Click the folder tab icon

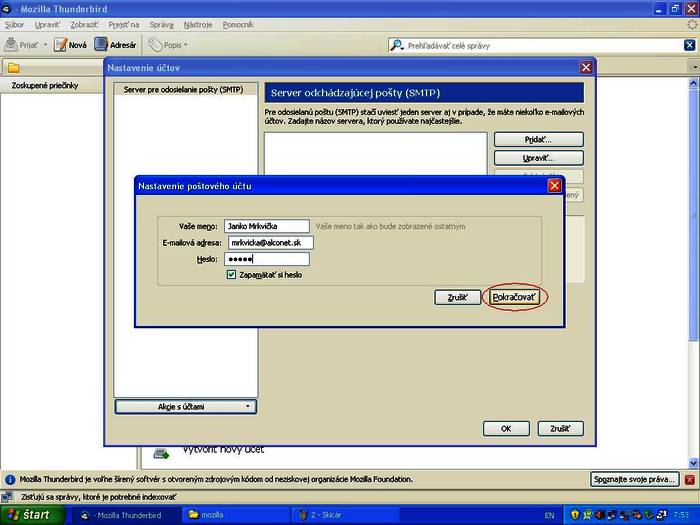coord(13,68)
